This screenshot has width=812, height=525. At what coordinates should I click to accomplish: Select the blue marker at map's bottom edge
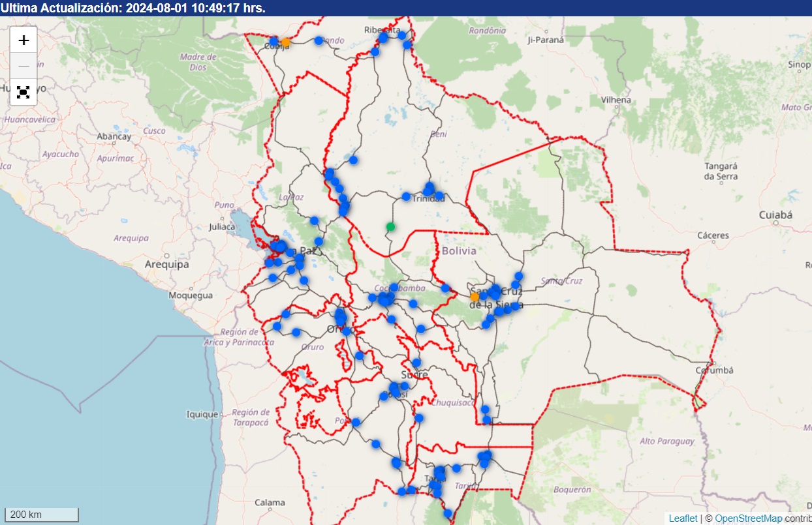coord(447,514)
